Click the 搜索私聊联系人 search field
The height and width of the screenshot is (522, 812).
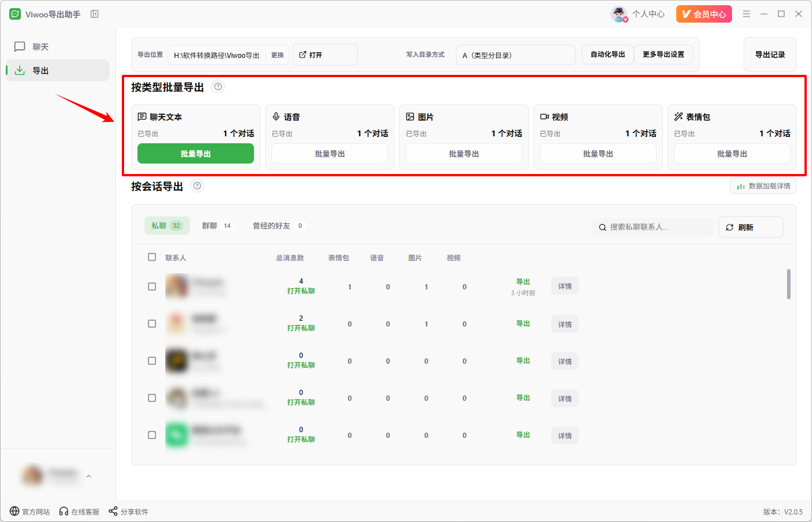pos(653,227)
